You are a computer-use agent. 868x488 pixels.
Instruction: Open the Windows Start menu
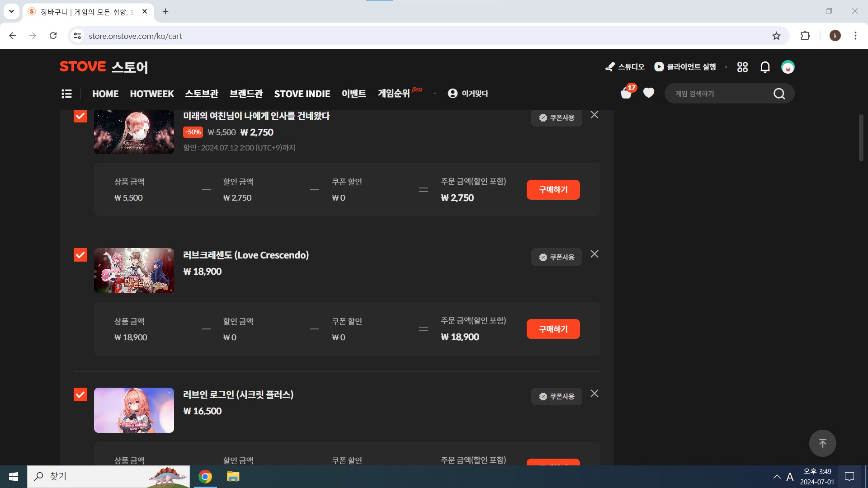click(14, 477)
